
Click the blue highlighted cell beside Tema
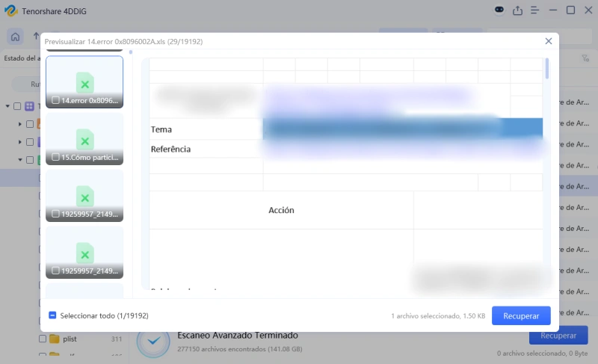(403, 129)
